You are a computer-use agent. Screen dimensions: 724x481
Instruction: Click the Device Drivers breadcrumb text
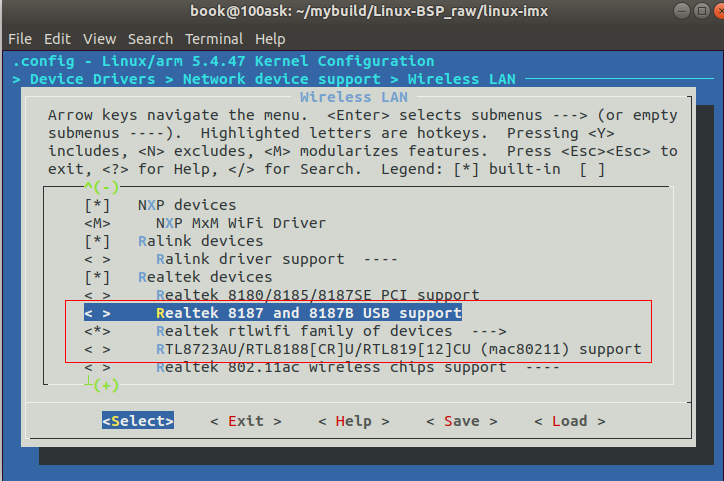pos(92,79)
